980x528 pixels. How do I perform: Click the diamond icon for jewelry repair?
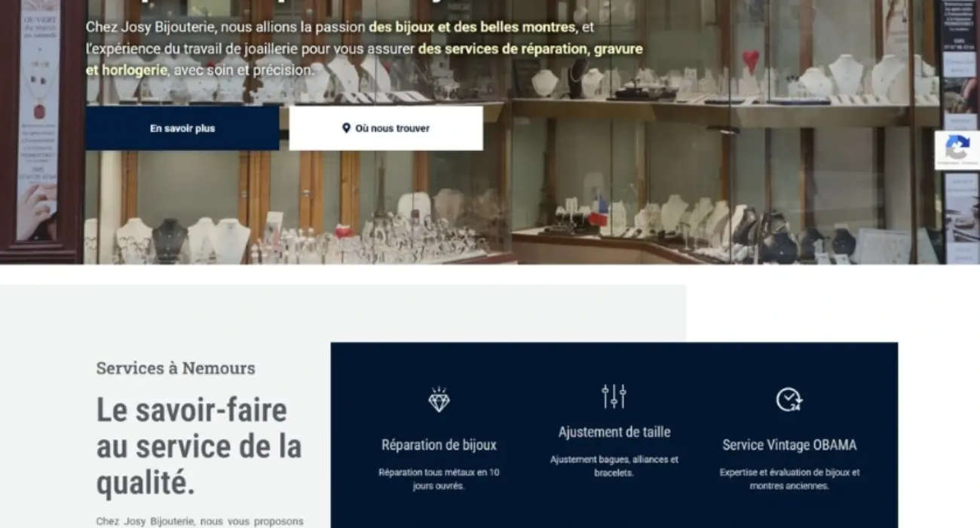[439, 399]
